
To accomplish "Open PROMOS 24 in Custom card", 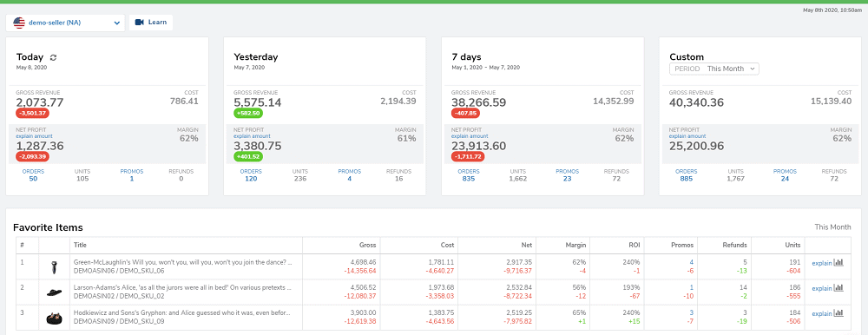I will point(785,175).
